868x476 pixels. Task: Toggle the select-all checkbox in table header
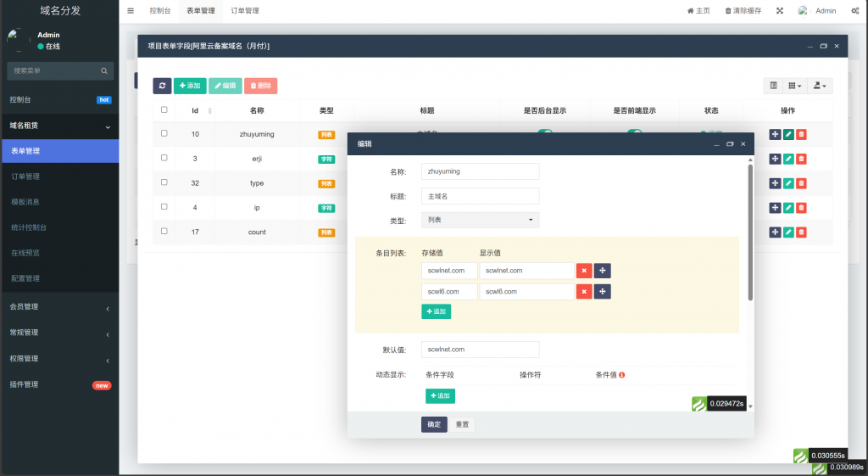tap(164, 109)
